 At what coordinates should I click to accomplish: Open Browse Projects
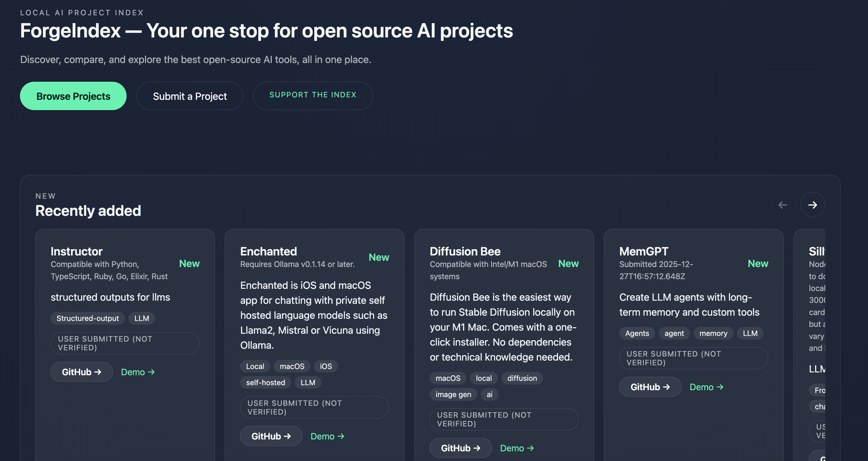coord(73,96)
